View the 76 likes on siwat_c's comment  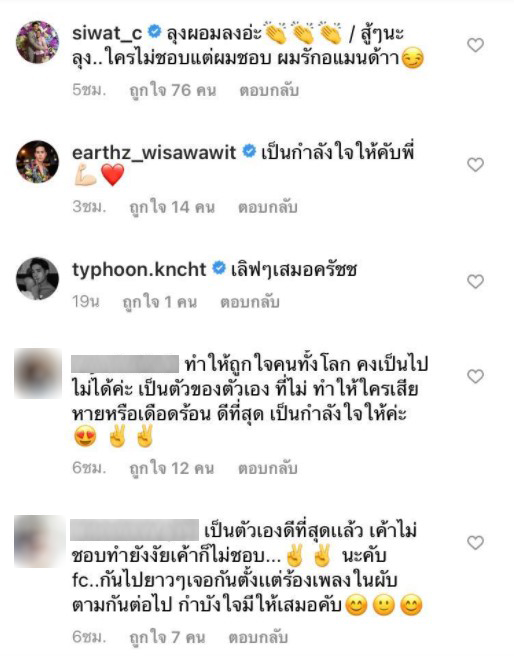point(173,90)
